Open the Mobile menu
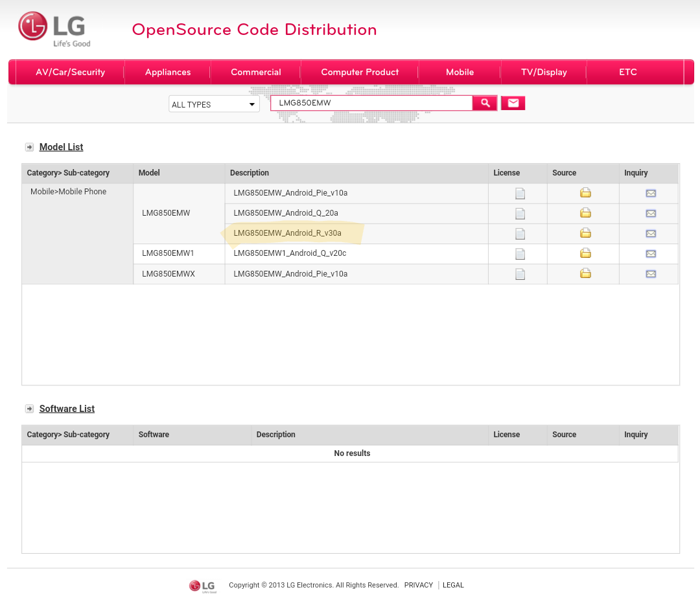This screenshot has width=700, height=605. point(460,73)
